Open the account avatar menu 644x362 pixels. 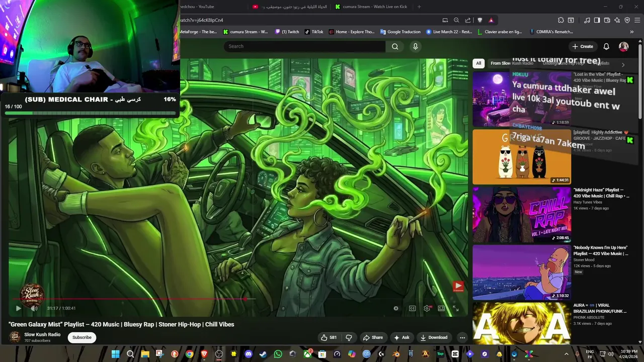coord(624,46)
